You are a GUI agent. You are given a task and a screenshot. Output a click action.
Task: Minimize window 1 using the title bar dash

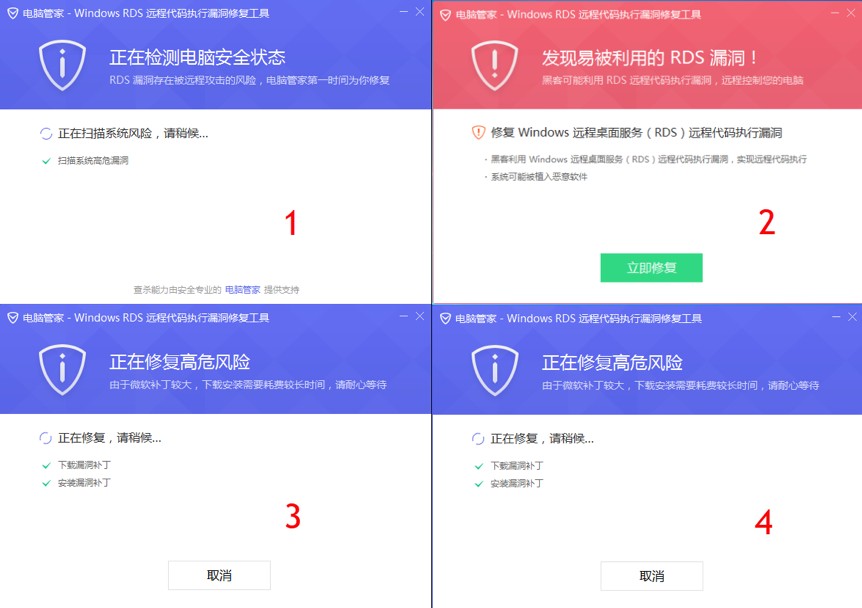point(404,12)
